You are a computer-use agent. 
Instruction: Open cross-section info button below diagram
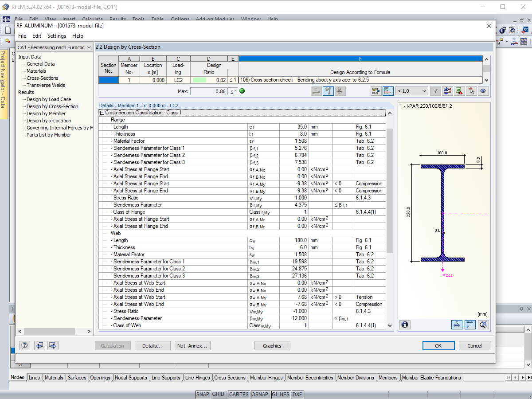pos(405,325)
